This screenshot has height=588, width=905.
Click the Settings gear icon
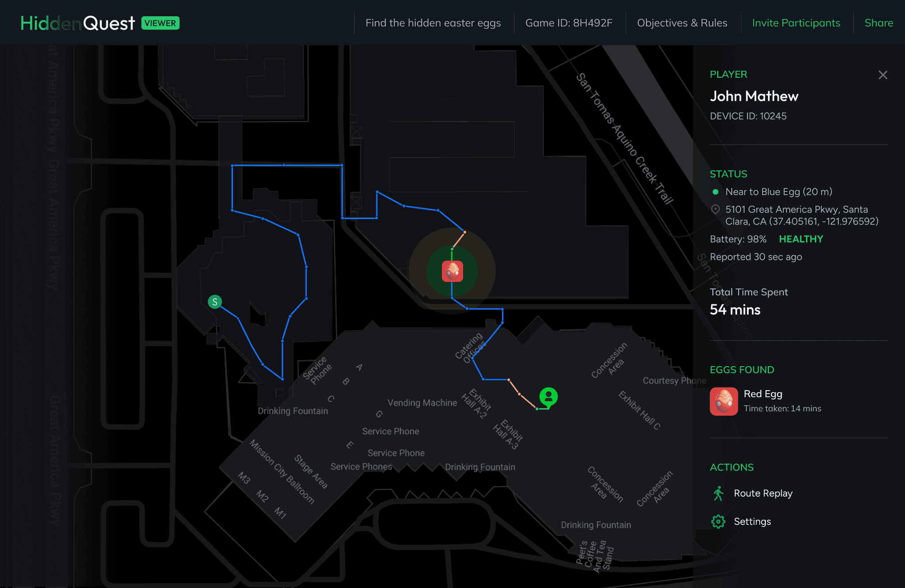[x=719, y=522]
